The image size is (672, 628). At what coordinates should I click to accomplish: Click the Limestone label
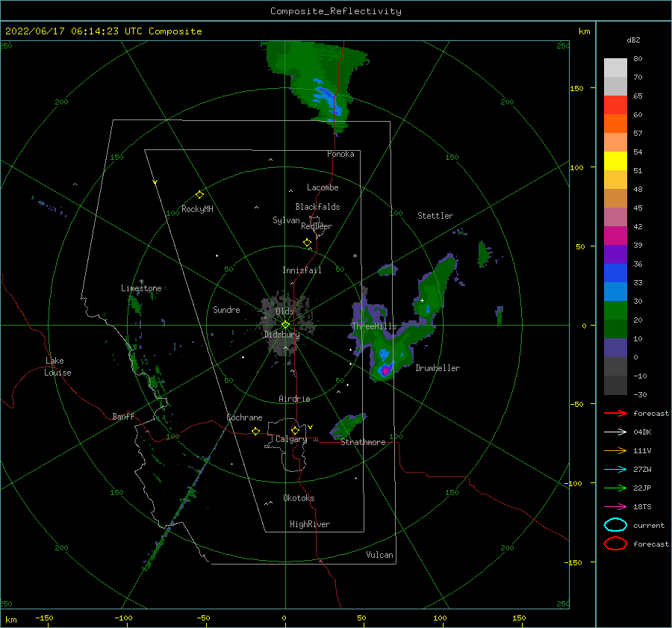point(141,288)
